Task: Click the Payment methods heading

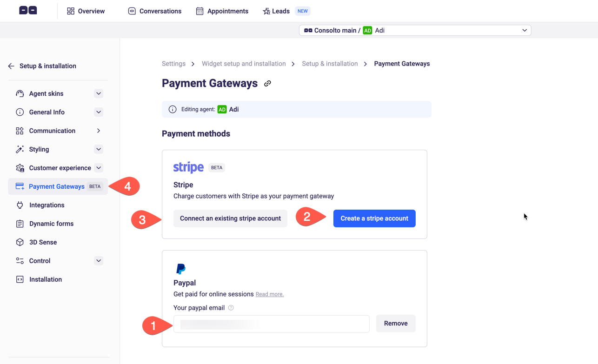Action: (196, 134)
